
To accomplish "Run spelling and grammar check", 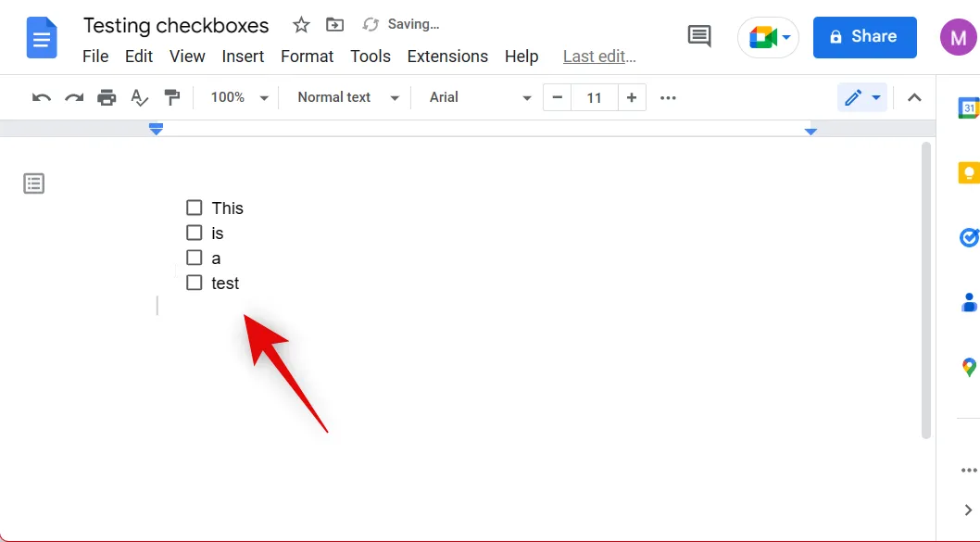I will pos(139,97).
